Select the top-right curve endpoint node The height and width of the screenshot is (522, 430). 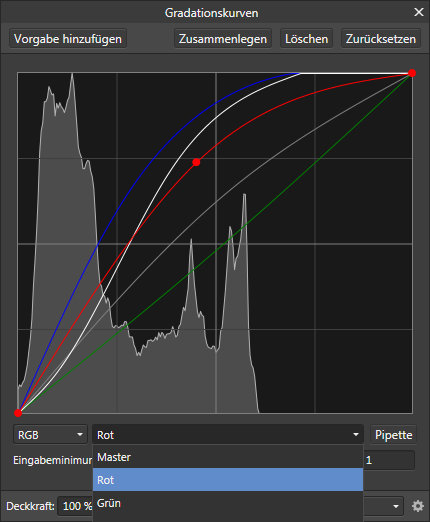point(412,73)
